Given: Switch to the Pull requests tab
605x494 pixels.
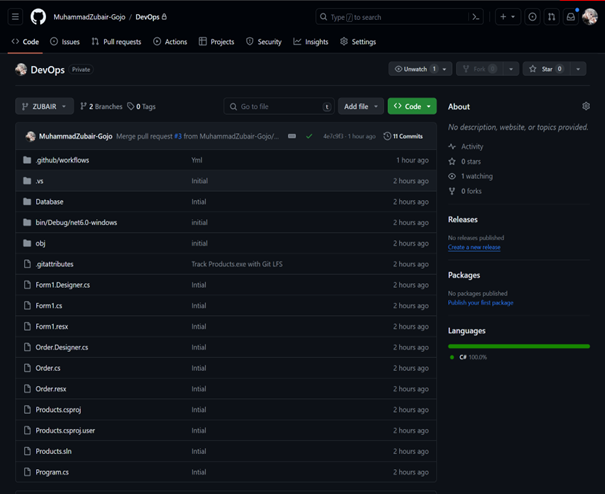Looking at the screenshot, I should point(117,42).
